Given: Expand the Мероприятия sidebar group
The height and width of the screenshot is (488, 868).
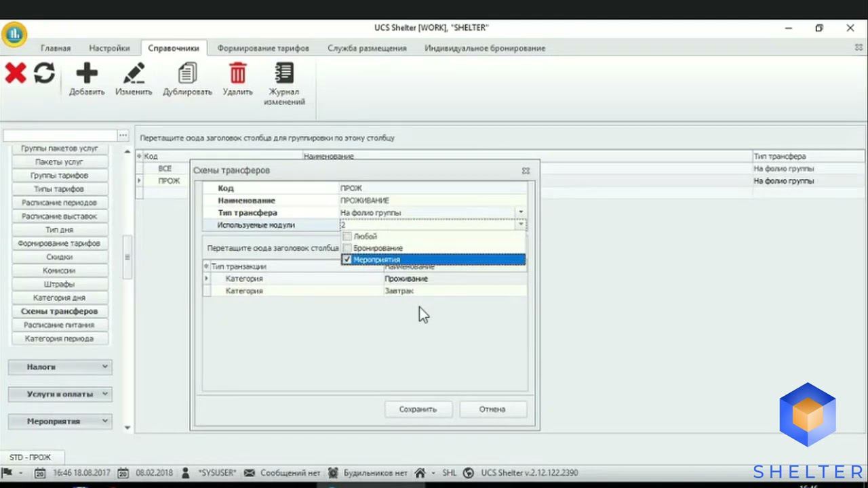Looking at the screenshot, I should [x=60, y=421].
